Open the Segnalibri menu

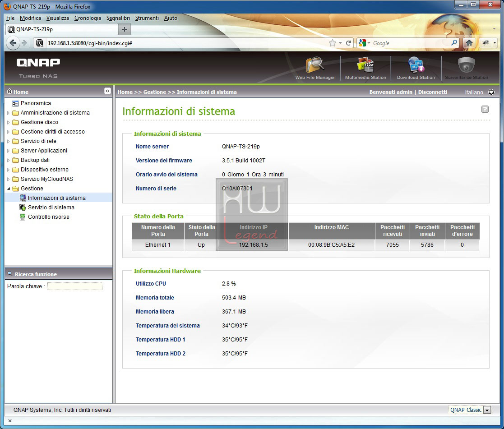pyautogui.click(x=118, y=18)
